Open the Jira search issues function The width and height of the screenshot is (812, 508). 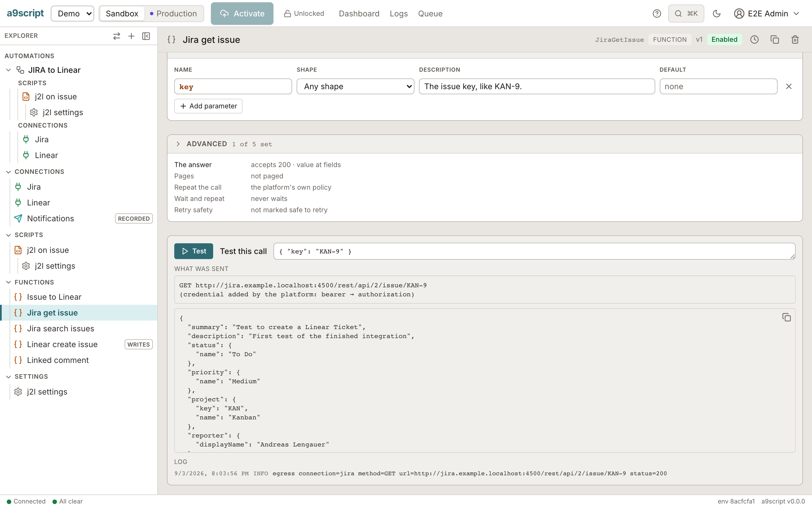point(60,328)
